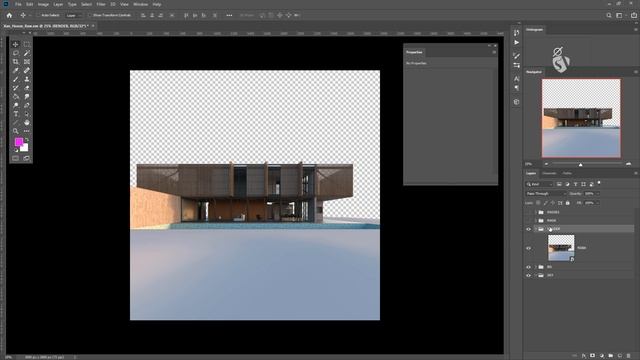Select the Lasso tool
Screen dimensions: 640x360
pyautogui.click(x=16, y=53)
